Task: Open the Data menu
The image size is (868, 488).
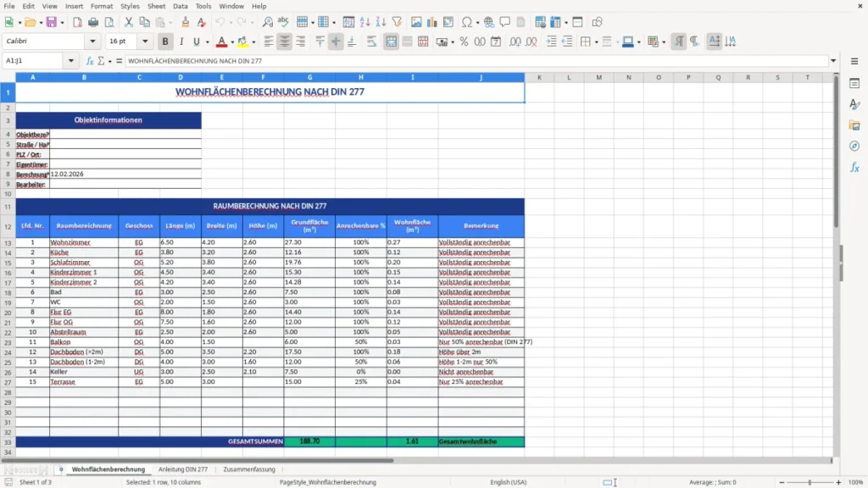Action: point(180,6)
